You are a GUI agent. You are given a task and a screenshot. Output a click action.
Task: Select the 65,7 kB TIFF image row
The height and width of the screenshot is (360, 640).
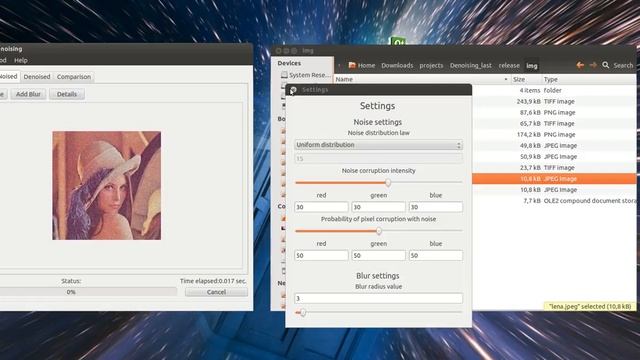click(x=554, y=123)
